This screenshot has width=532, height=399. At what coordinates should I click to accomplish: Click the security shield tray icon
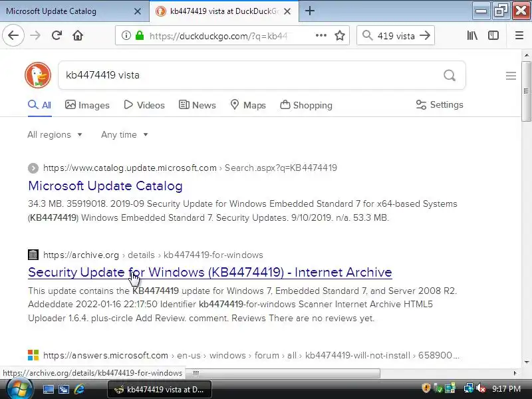coord(426,388)
